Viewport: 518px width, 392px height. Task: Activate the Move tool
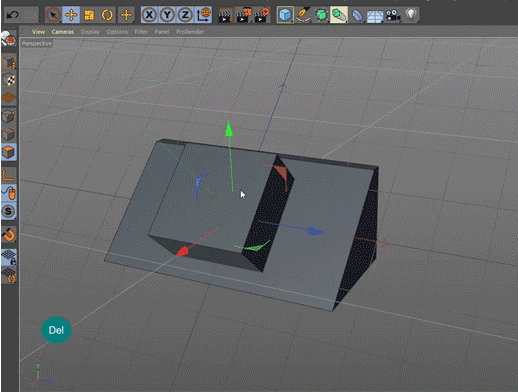tap(71, 15)
